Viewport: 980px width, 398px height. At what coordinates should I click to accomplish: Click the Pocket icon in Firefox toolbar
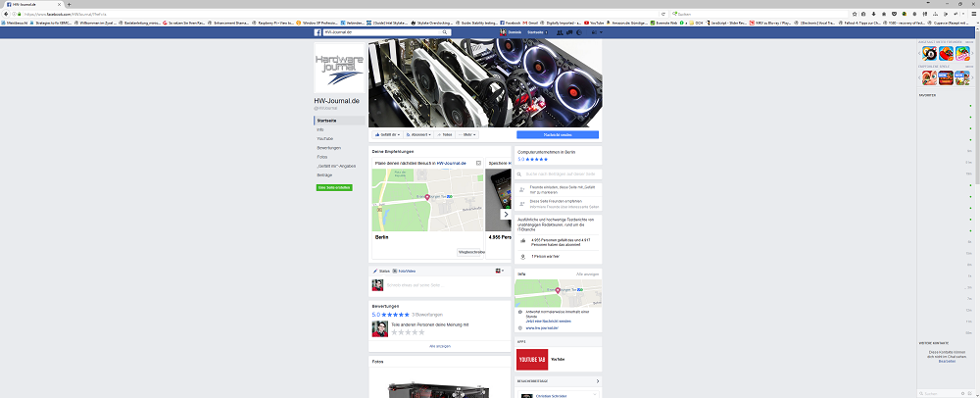click(894, 13)
